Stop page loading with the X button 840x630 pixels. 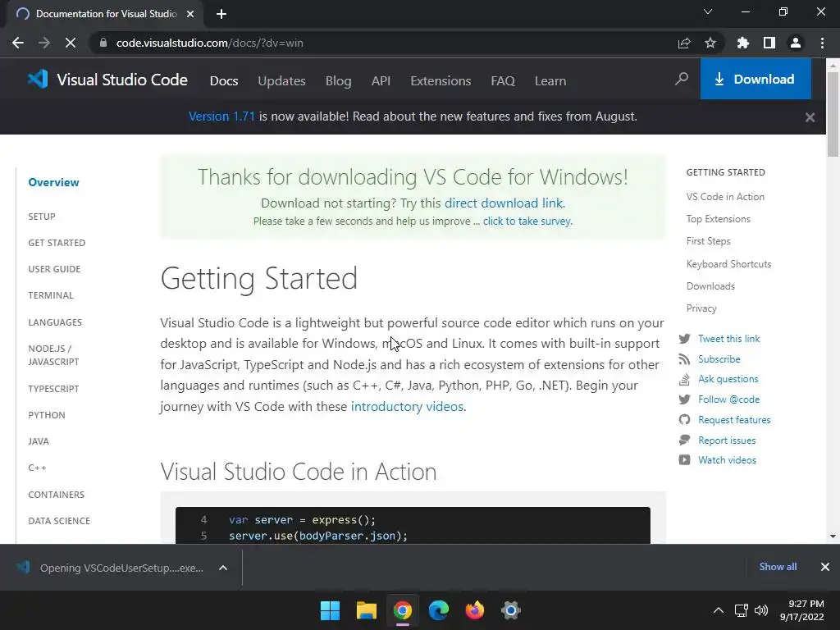point(71,43)
